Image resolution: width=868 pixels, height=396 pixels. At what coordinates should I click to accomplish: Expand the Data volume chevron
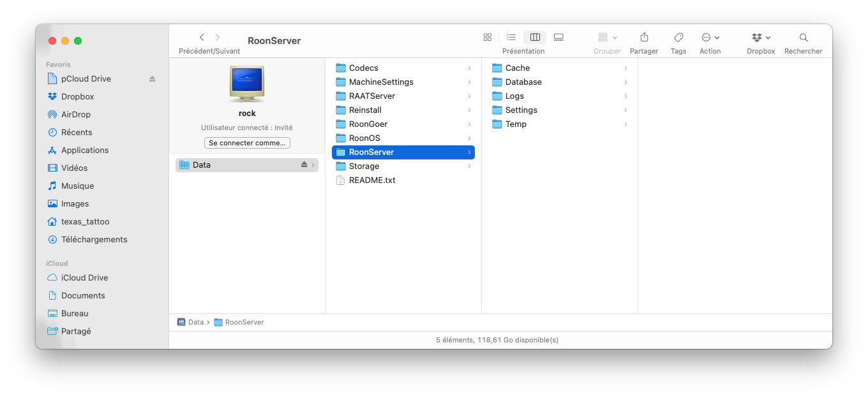pyautogui.click(x=313, y=165)
